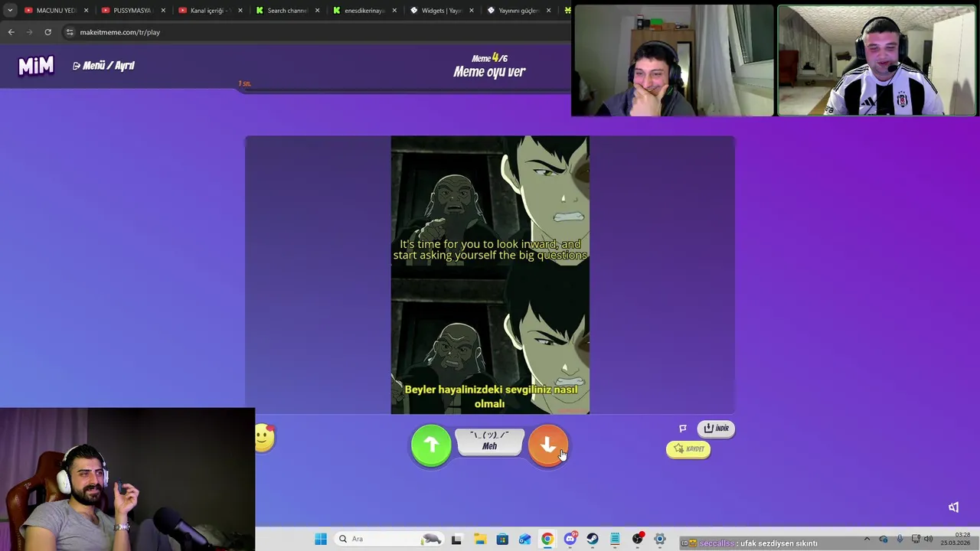The width and height of the screenshot is (980, 551).
Task: Open Windows Start menu
Action: [321, 539]
